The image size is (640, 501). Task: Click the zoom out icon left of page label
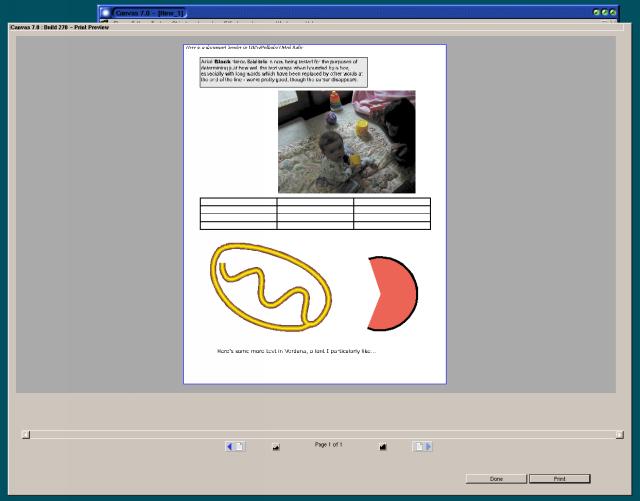[276, 447]
